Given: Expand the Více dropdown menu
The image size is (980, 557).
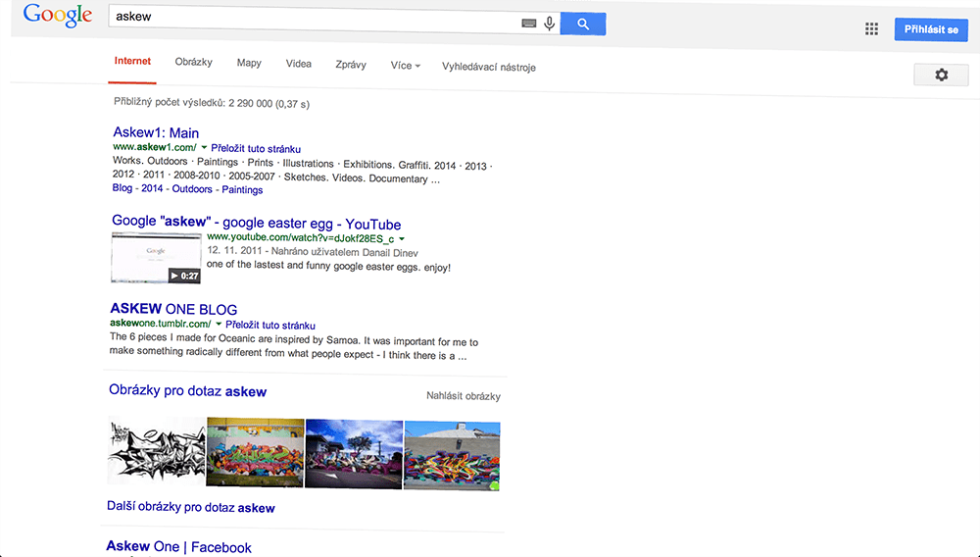Looking at the screenshot, I should click(406, 66).
